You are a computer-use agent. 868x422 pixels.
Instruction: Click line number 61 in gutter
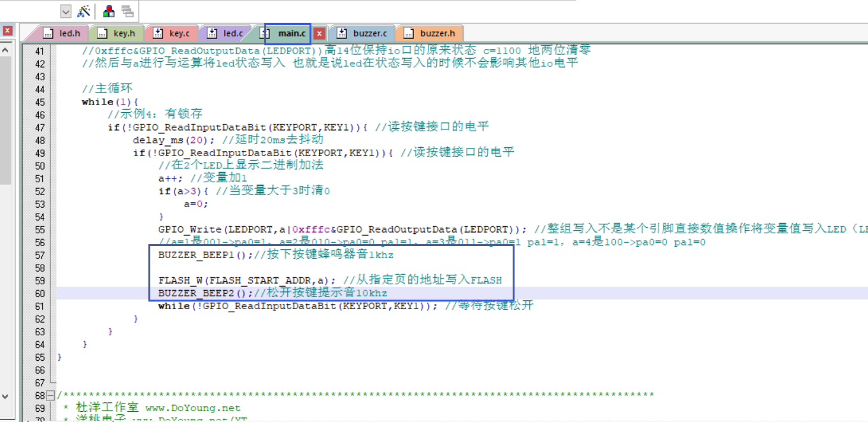tap(39, 306)
